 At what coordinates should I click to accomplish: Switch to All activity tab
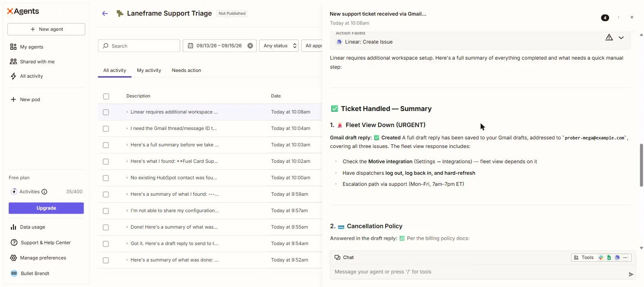click(115, 70)
